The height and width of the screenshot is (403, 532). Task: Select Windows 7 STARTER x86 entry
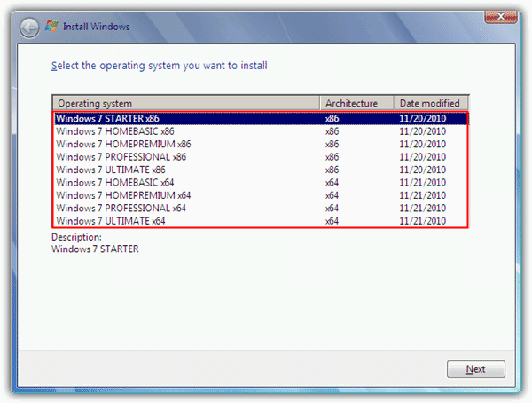click(261, 119)
